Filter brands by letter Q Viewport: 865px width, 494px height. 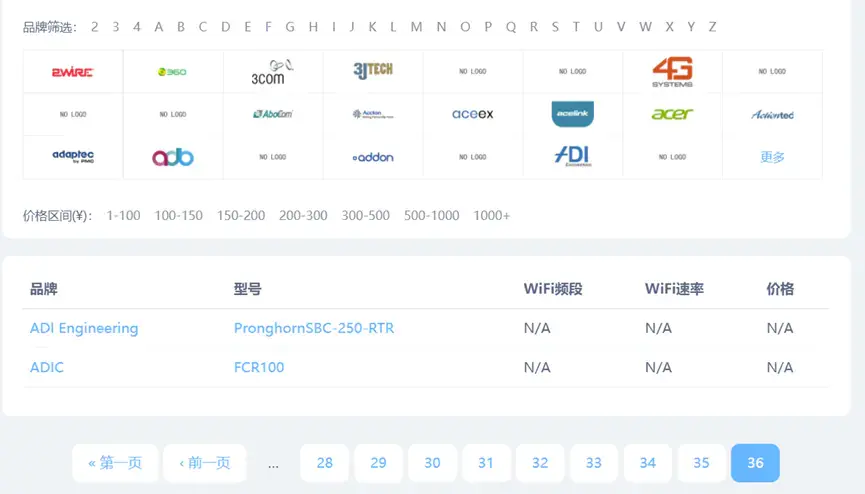click(511, 26)
